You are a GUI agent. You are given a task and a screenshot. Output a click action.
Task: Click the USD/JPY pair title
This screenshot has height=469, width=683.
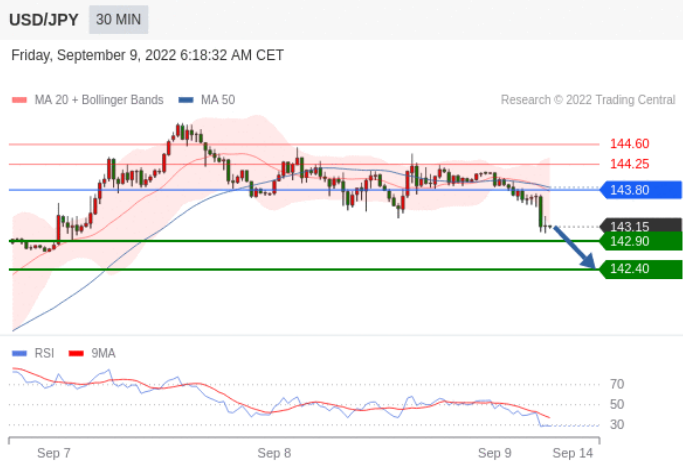[x=44, y=20]
